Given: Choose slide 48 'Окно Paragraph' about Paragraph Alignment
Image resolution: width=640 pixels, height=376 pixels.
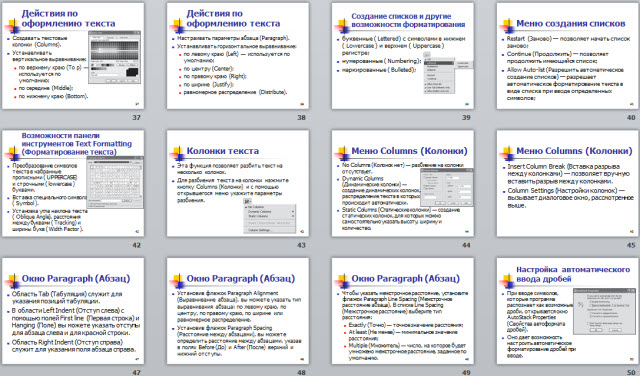Looking at the screenshot, I should [238, 311].
